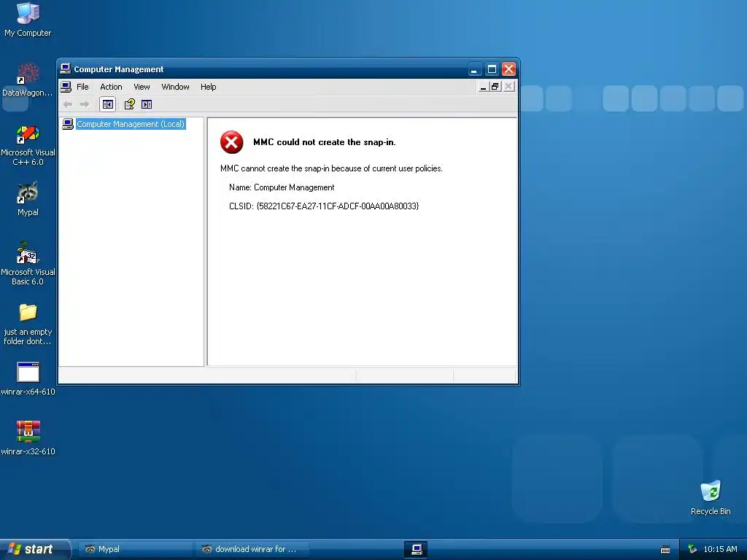The width and height of the screenshot is (747, 560).
Task: Open the View menu
Action: click(x=142, y=87)
